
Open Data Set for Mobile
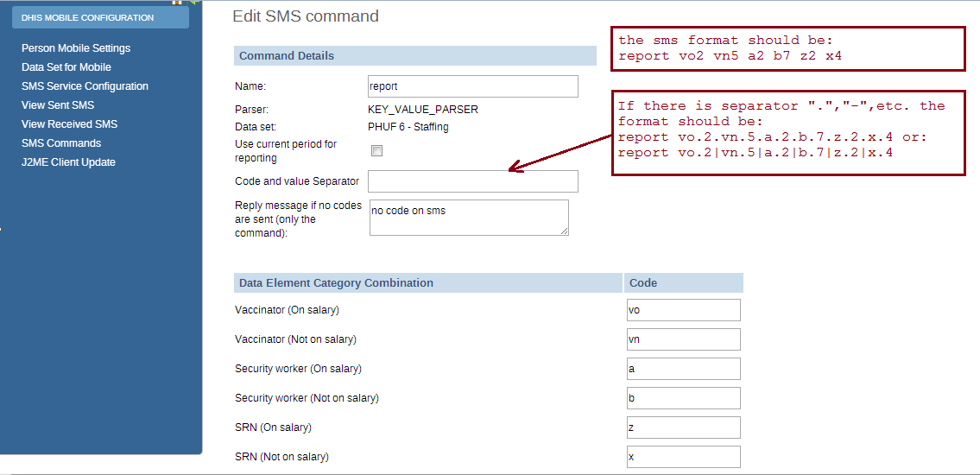tap(66, 67)
